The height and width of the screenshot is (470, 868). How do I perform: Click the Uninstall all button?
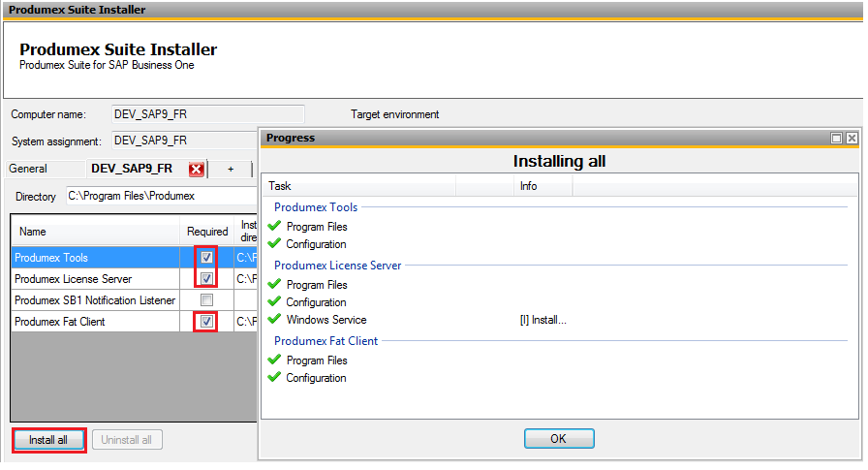pyautogui.click(x=127, y=440)
